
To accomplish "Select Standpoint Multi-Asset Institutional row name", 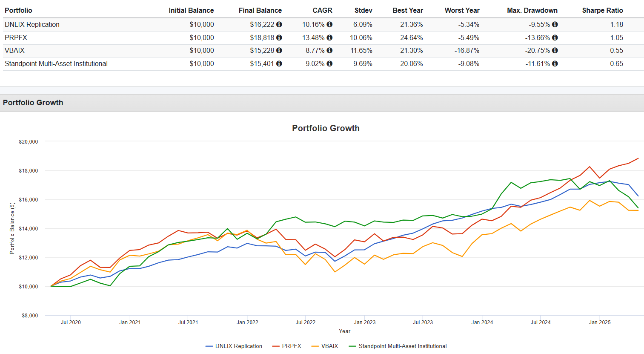I will (56, 63).
